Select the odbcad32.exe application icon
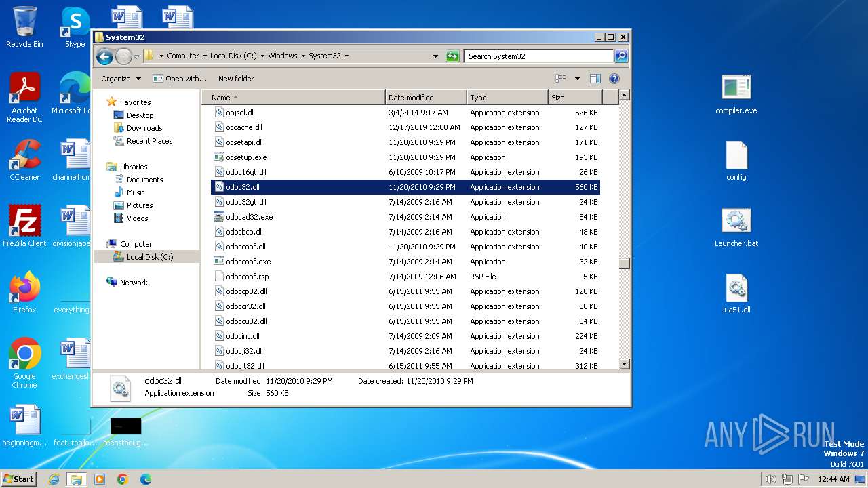 click(x=219, y=217)
